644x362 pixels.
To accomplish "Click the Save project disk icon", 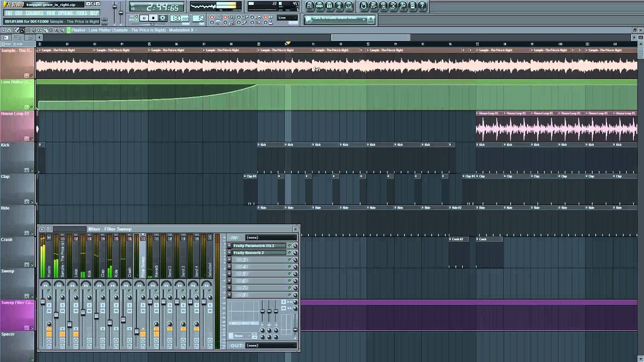I will tap(373, 6).
